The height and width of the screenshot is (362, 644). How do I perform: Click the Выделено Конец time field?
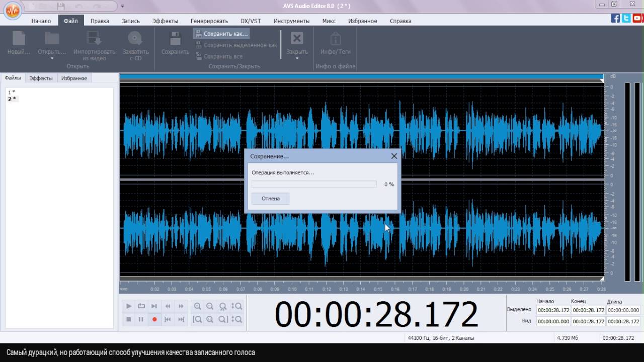pos(588,310)
